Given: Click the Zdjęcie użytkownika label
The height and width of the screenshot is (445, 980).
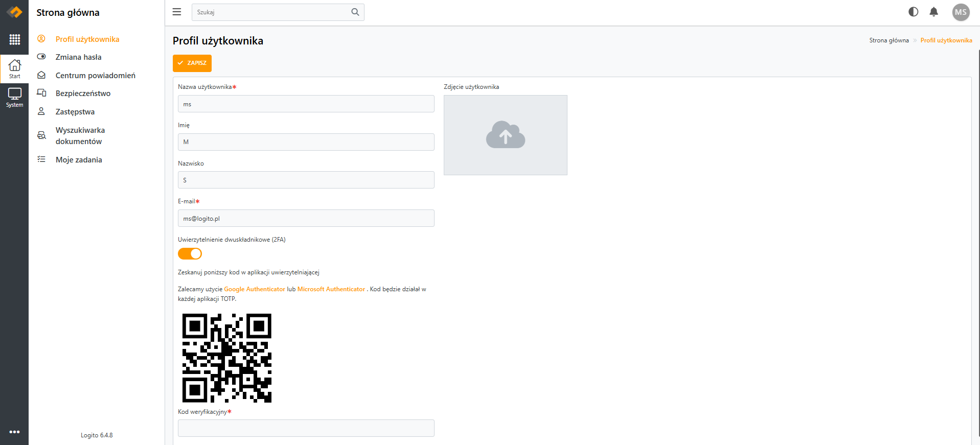Looking at the screenshot, I should pos(471,87).
